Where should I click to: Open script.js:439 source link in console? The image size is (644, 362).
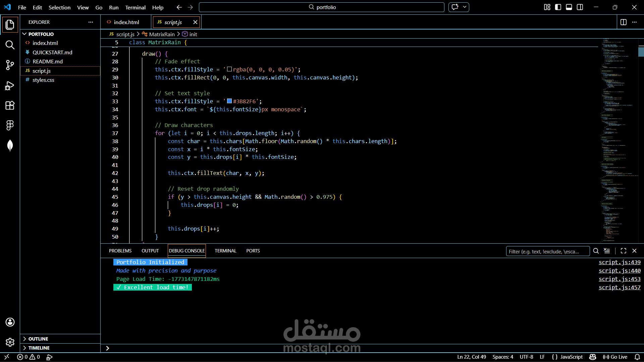(619, 262)
